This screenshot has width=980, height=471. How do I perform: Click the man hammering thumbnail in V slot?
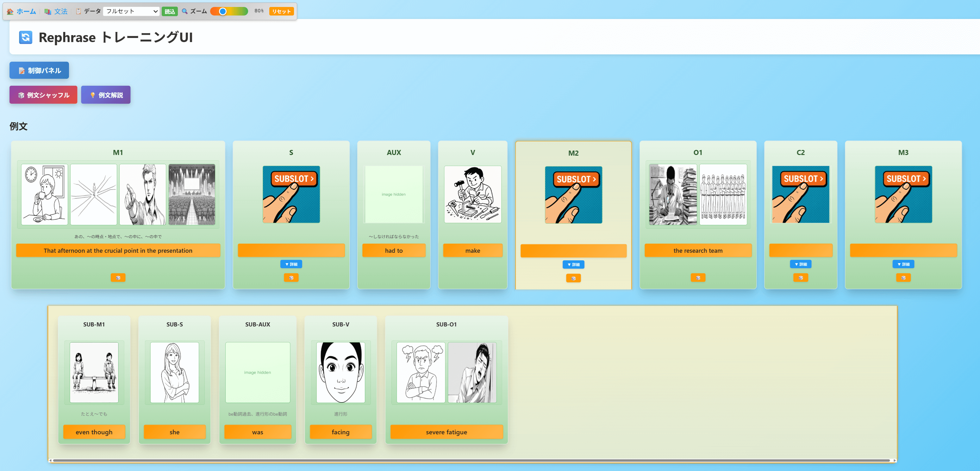pyautogui.click(x=472, y=194)
